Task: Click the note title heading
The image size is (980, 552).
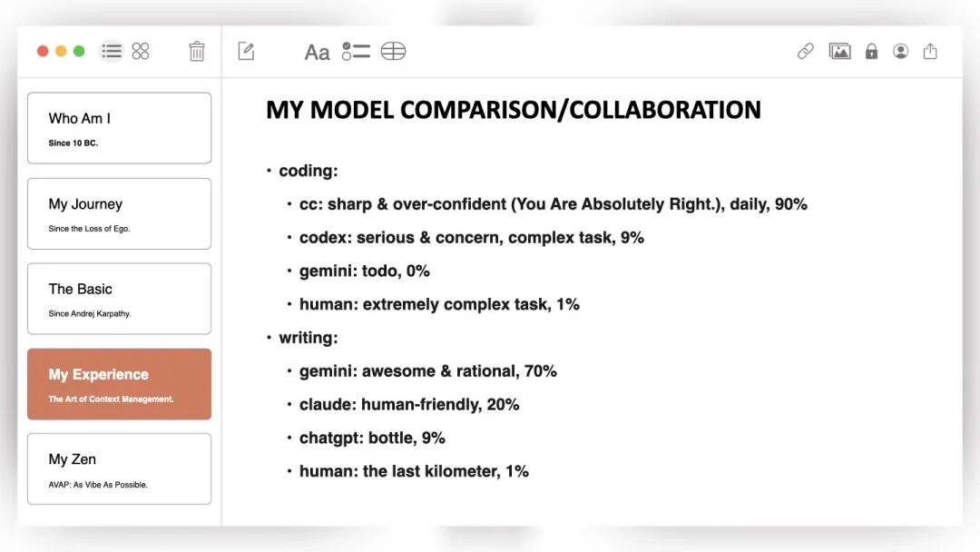Action: [x=513, y=110]
